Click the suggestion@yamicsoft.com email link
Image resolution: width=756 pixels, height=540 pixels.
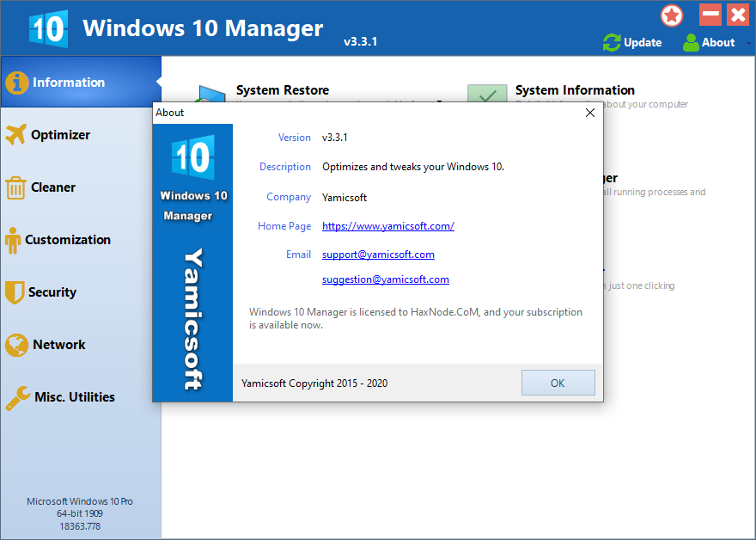(385, 279)
